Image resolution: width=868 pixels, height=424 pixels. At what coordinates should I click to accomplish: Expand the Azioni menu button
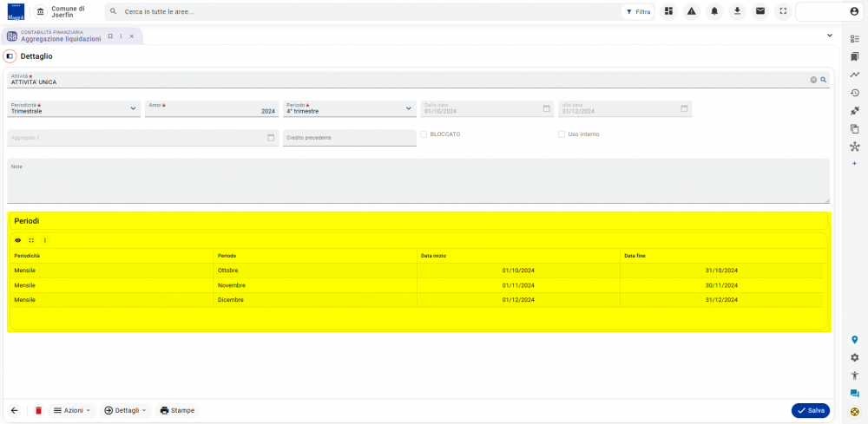[x=72, y=410]
